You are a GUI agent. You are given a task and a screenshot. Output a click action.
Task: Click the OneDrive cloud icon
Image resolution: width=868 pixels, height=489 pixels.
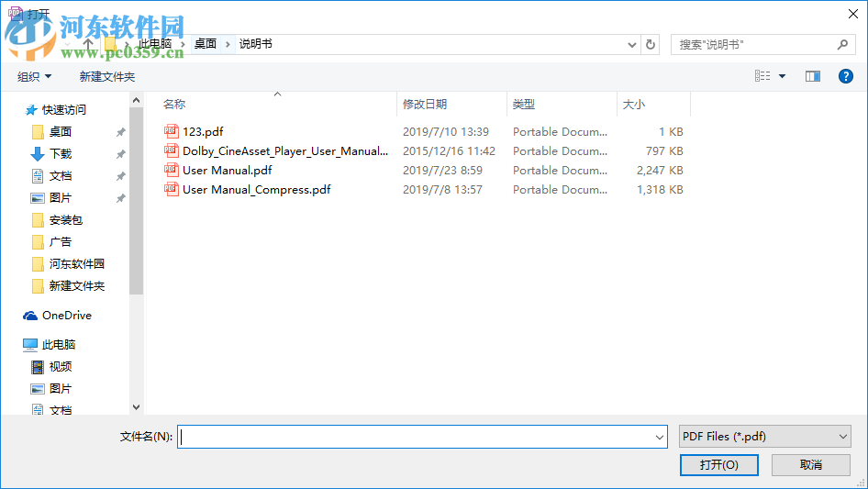[x=30, y=316]
